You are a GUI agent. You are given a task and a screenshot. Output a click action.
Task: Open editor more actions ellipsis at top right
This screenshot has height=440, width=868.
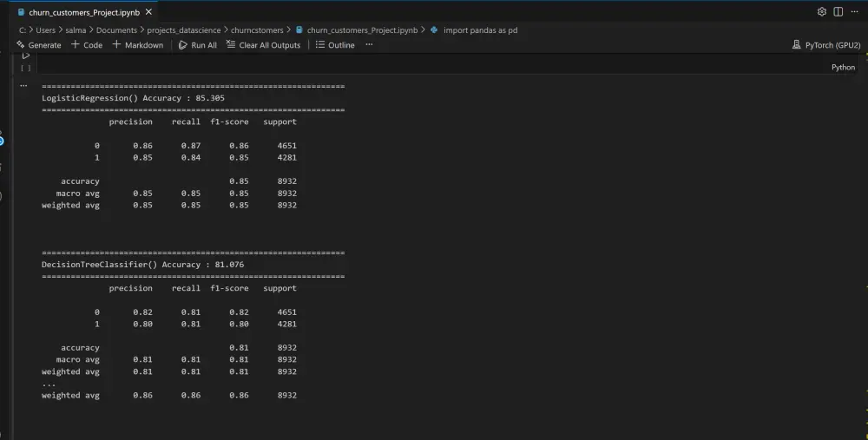coord(854,11)
